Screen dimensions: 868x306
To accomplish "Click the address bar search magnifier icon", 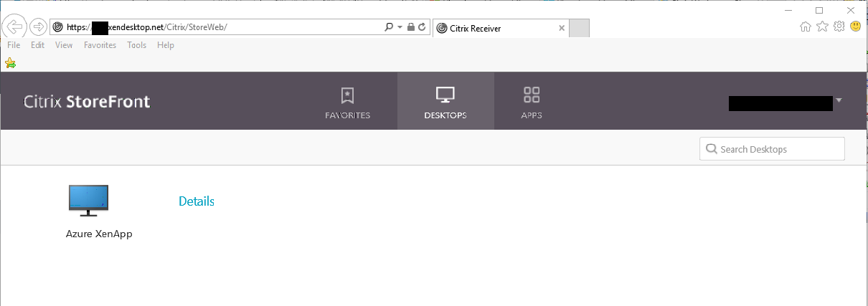I will (390, 27).
